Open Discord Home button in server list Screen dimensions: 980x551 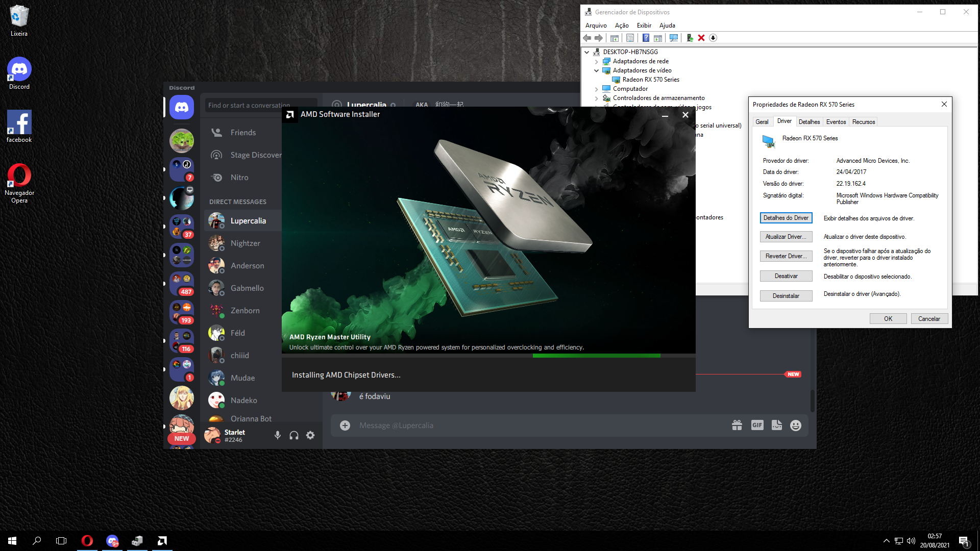tap(182, 107)
